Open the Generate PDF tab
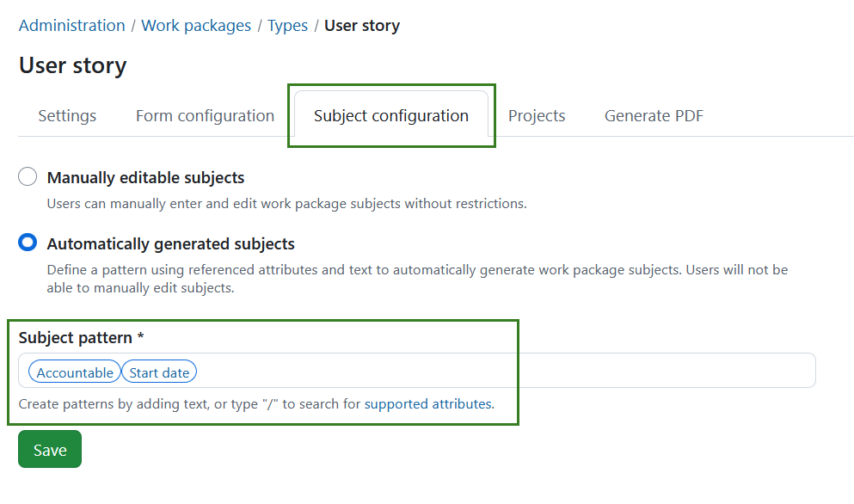 click(x=653, y=115)
